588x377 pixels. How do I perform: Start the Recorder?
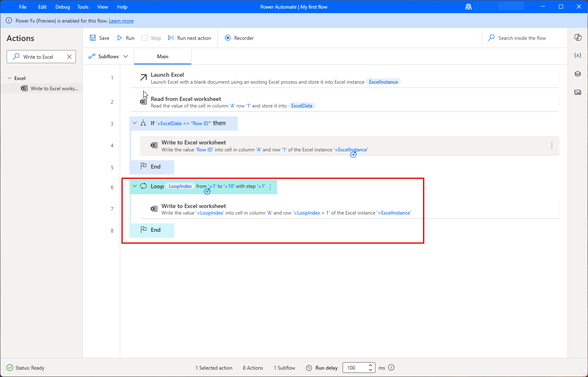coord(239,38)
